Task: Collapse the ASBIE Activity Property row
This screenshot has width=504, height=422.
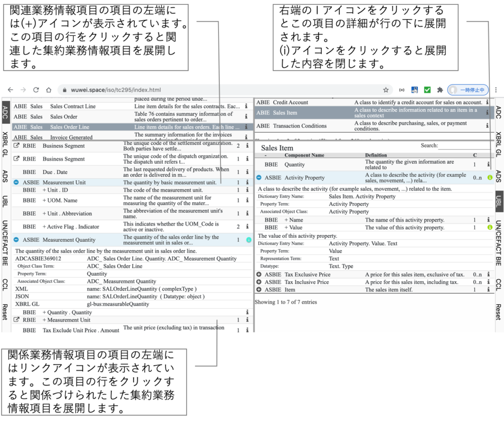Action: 259,178
